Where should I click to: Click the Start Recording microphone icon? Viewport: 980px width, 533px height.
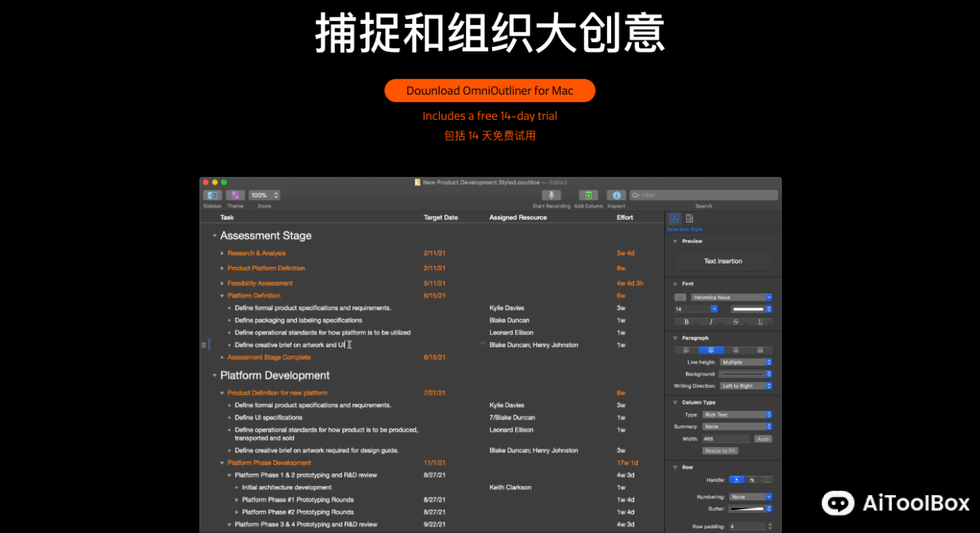pyautogui.click(x=551, y=195)
